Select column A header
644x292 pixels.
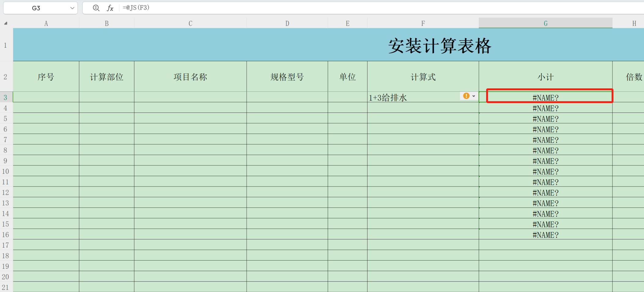pyautogui.click(x=46, y=23)
